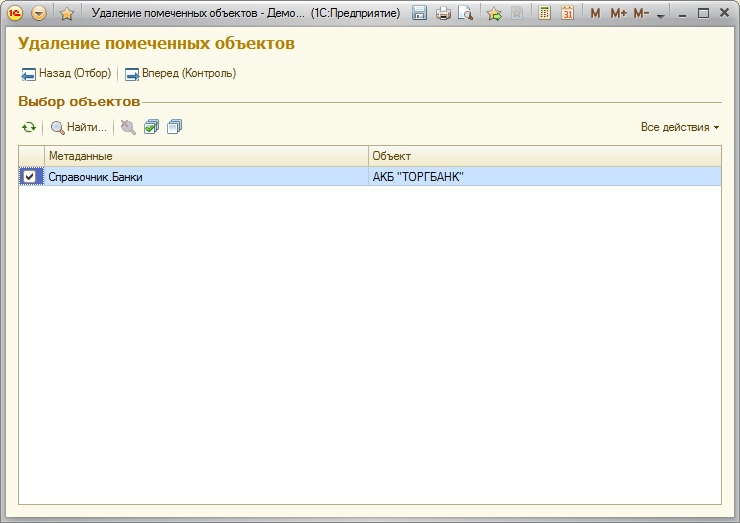Maximize the 1C window
The image size is (740, 523).
703,13
